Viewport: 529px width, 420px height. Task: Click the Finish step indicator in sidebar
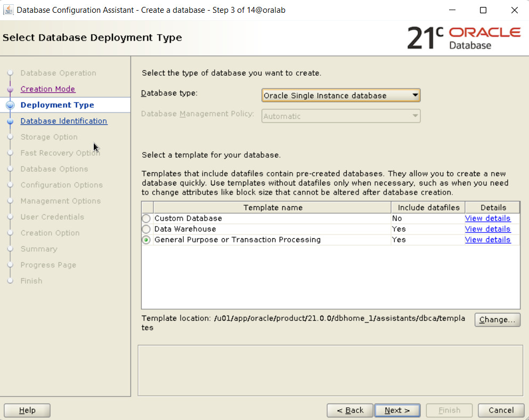coord(10,281)
